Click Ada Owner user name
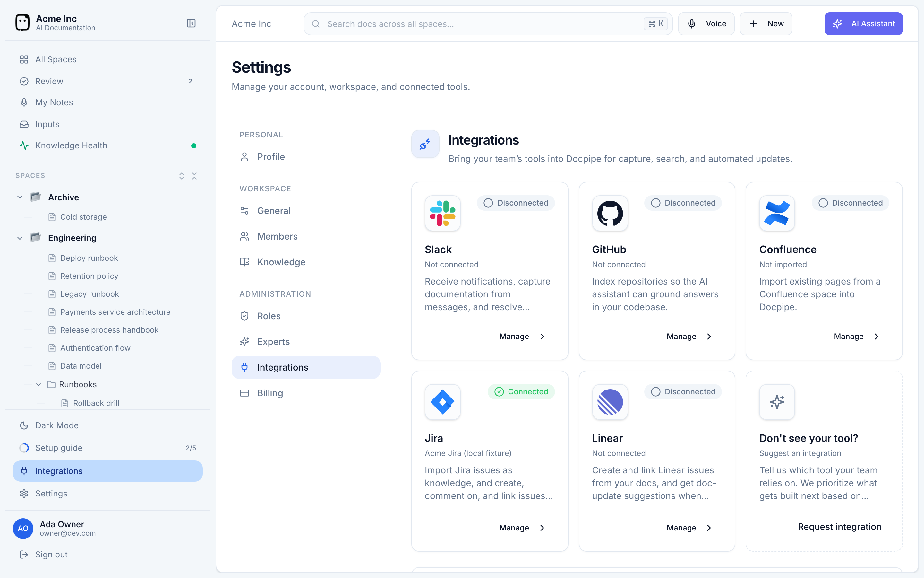Screen dimensions: 924x578 [62, 524]
